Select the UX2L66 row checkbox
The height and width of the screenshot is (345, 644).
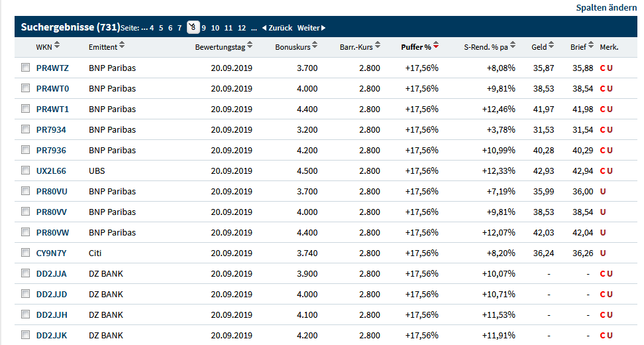[x=25, y=171]
